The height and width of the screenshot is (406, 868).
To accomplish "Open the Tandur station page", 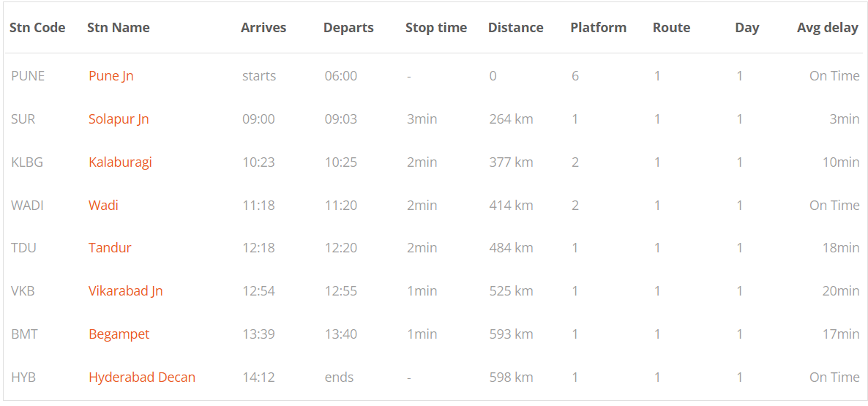I will (110, 249).
